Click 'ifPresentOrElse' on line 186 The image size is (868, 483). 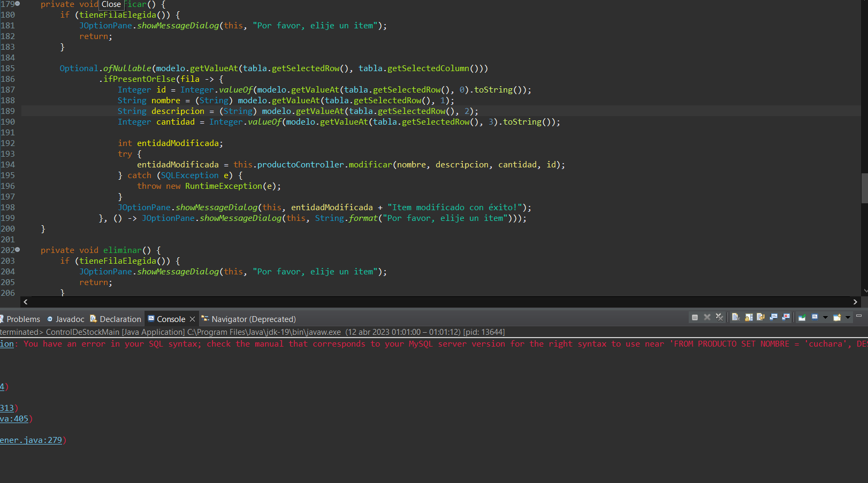coord(140,79)
